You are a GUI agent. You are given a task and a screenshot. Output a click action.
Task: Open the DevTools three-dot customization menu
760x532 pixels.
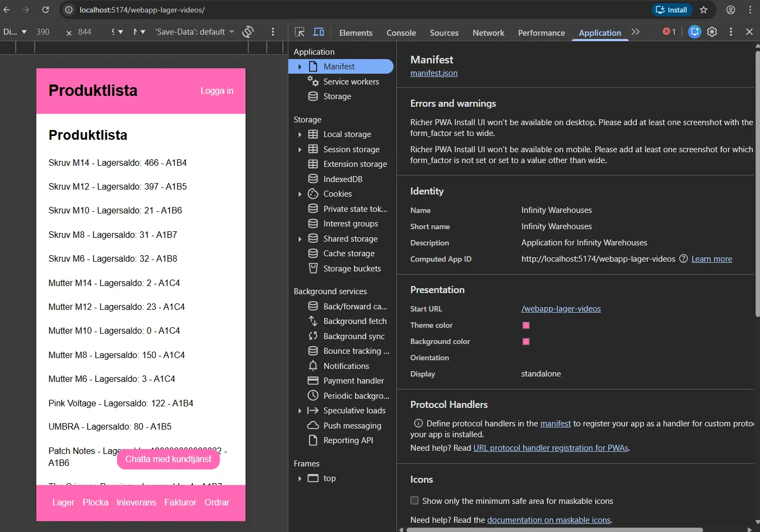coord(730,32)
